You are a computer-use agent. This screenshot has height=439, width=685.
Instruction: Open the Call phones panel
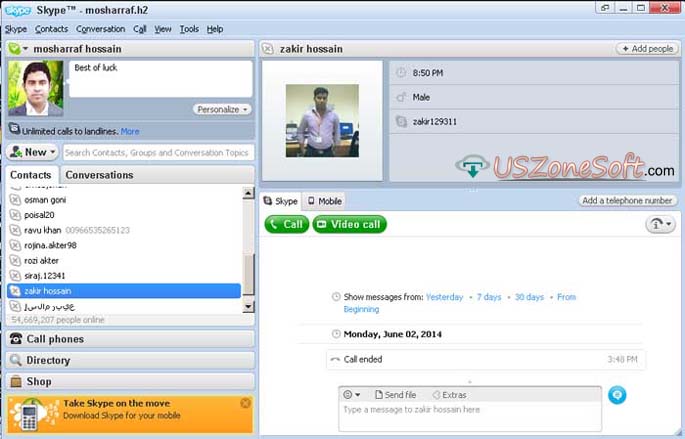pos(130,339)
